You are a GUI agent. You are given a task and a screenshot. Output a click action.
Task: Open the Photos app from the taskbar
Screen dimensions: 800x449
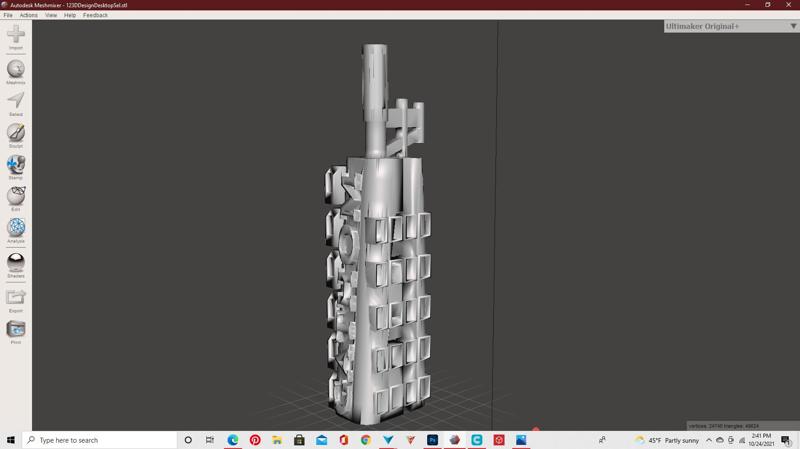click(x=521, y=440)
